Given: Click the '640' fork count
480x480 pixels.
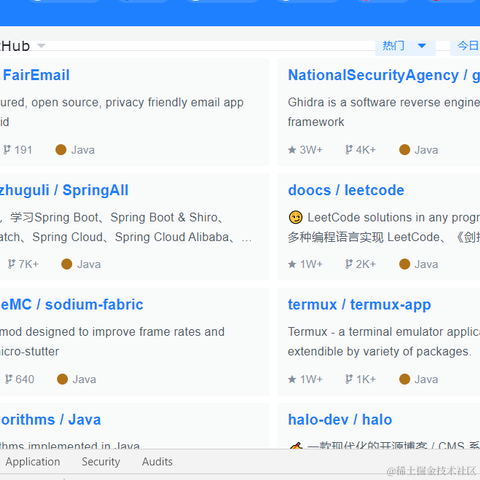Looking at the screenshot, I should coord(25,379).
